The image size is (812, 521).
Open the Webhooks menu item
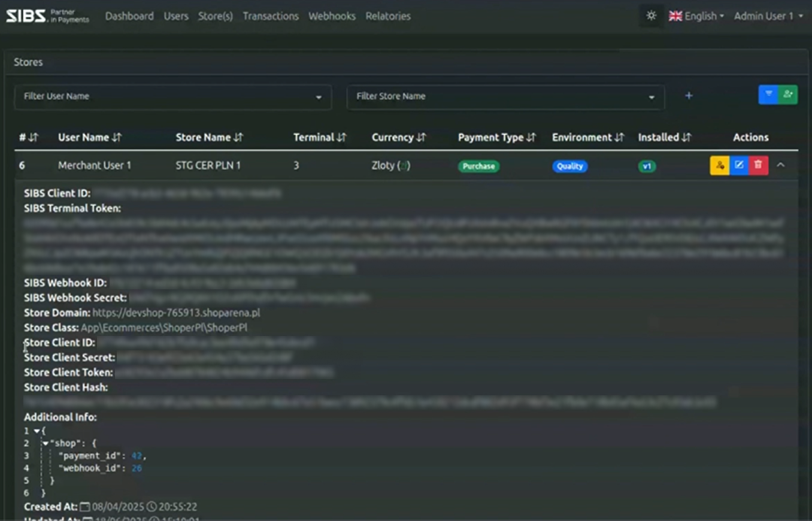pyautogui.click(x=332, y=16)
